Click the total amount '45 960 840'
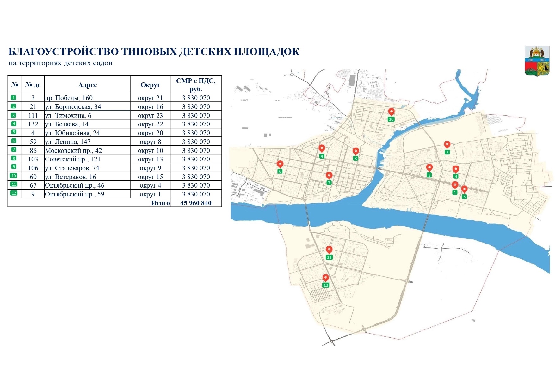Viewport: 555px width, 392px height. point(196,203)
